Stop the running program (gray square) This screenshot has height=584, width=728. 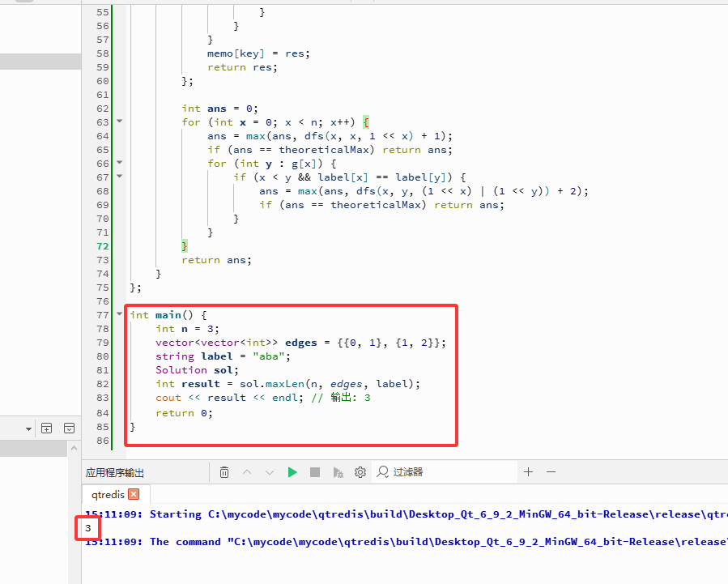coord(315,472)
